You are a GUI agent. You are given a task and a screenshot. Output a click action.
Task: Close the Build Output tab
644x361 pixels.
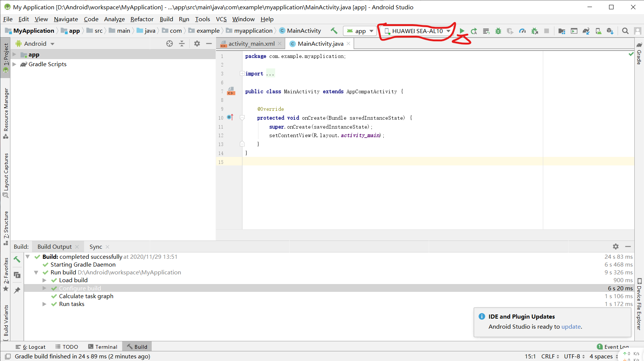77,246
